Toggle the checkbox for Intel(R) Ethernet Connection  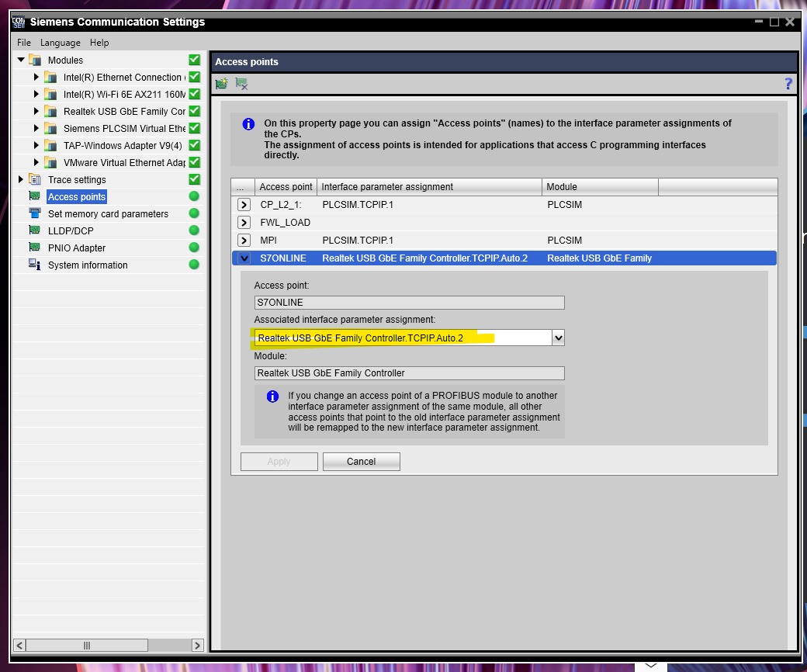(x=194, y=77)
